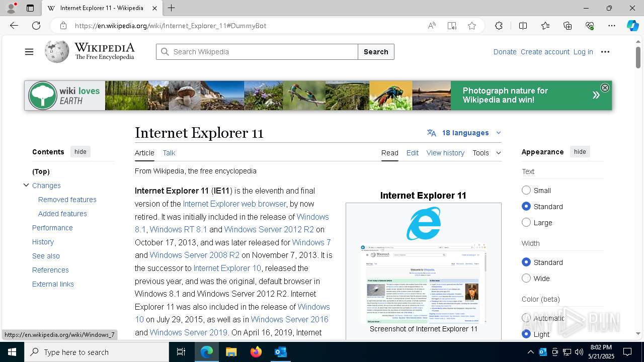Focus the Search Wikipedia field
The height and width of the screenshot is (362, 644).
tap(257, 52)
